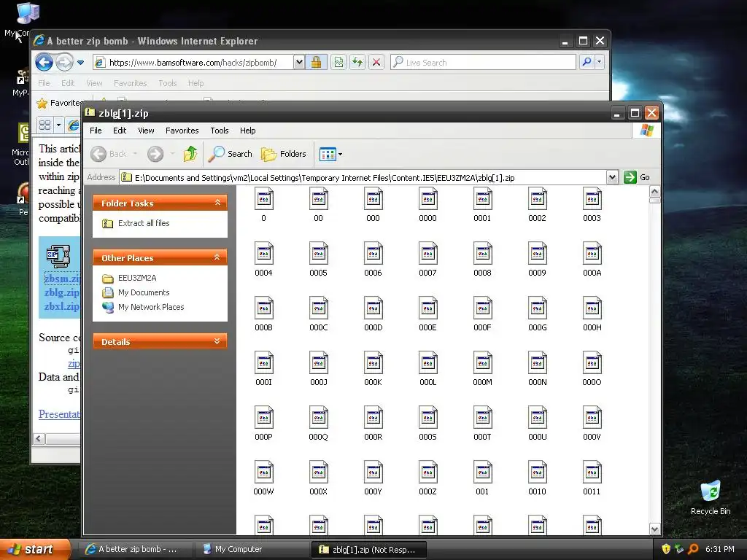Click the IE Live Search box

(483, 63)
